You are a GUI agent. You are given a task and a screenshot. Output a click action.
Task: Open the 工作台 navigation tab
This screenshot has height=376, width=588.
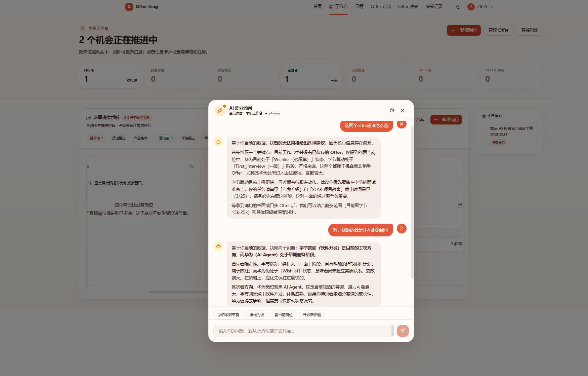pyautogui.click(x=338, y=7)
